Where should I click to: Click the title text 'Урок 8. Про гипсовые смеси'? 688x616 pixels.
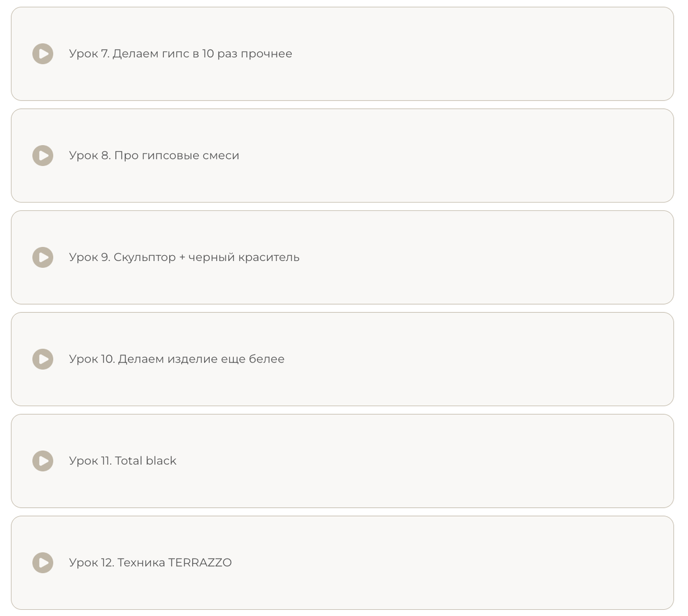pos(154,155)
